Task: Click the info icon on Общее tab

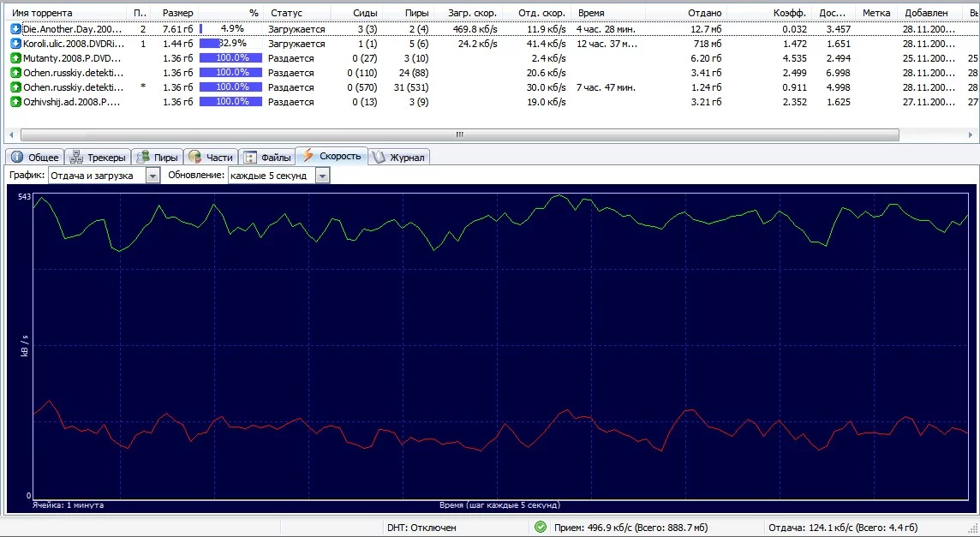Action: (x=17, y=157)
